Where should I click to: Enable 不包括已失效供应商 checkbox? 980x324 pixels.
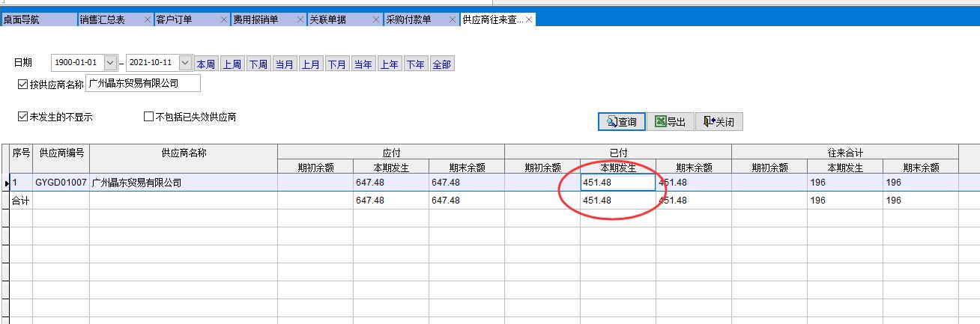click(148, 117)
